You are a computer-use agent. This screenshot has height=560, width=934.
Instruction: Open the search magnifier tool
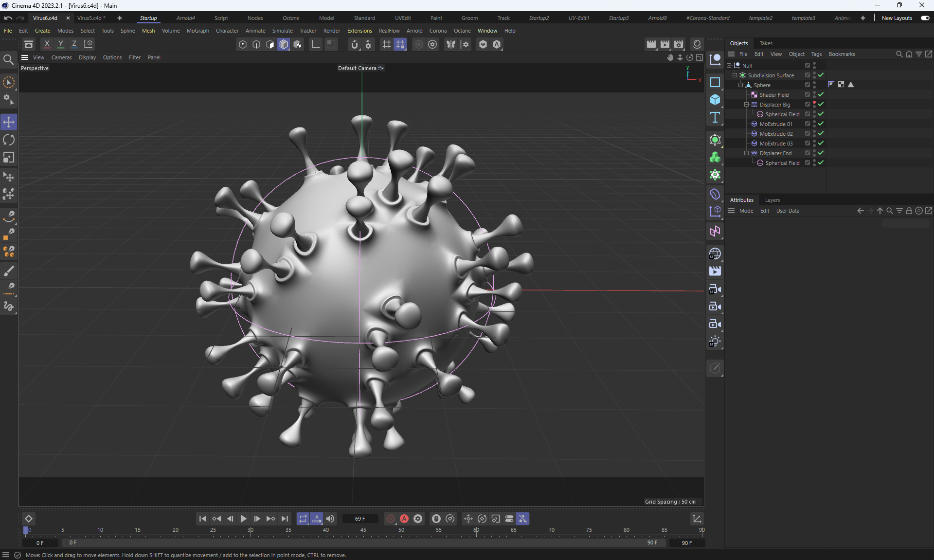coord(8,60)
